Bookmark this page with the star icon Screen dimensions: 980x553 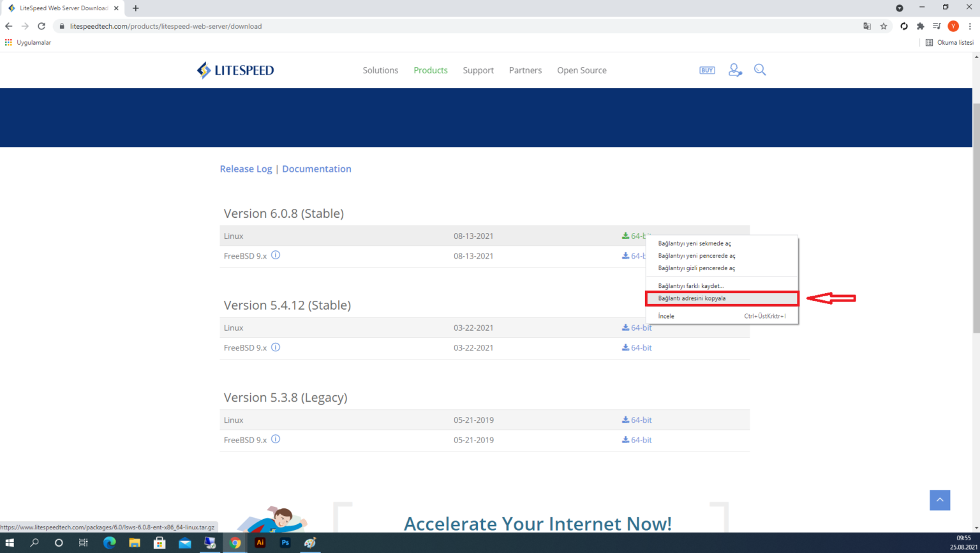[884, 26]
